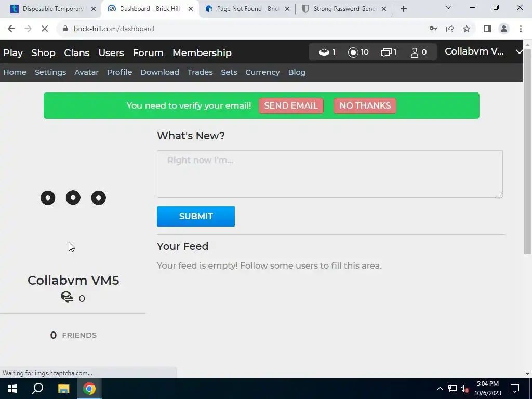
Task: Open the network status tray icon
Action: pyautogui.click(x=453, y=389)
